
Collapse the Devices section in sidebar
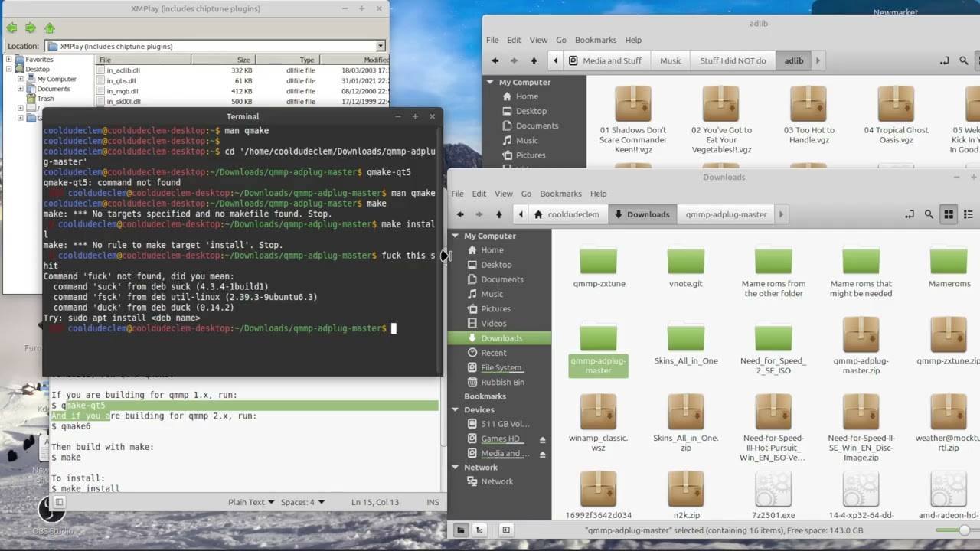point(456,409)
